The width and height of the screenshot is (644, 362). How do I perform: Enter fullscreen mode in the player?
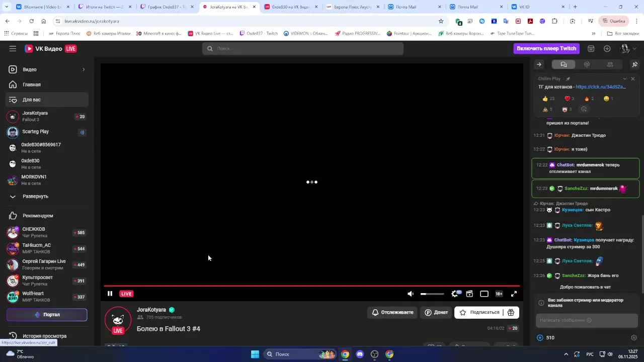click(x=514, y=294)
